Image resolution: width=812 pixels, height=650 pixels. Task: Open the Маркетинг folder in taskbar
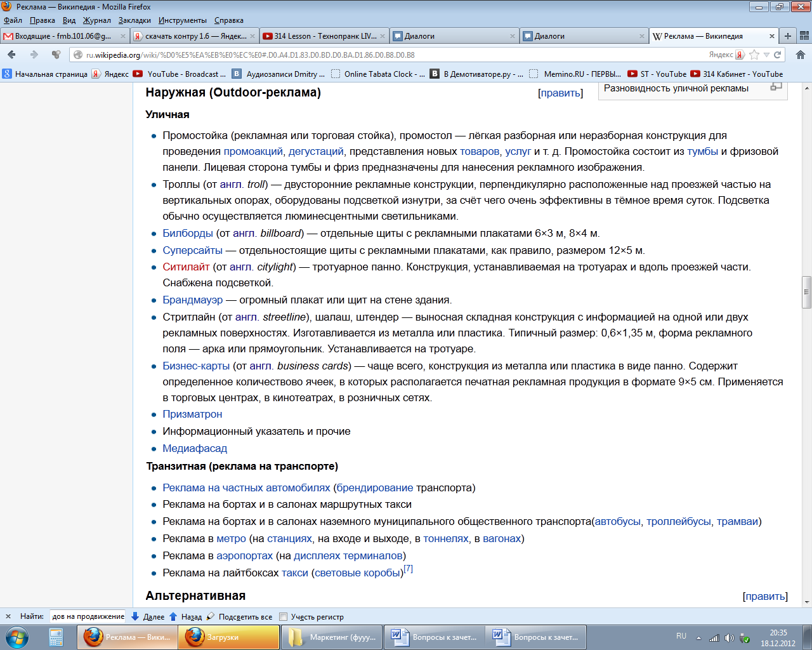tap(332, 637)
